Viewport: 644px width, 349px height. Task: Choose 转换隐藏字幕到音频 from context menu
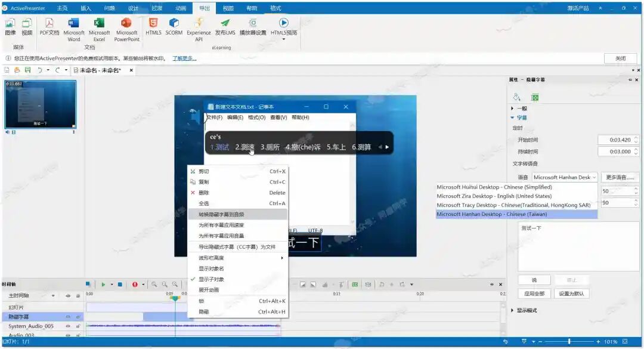pos(238,215)
